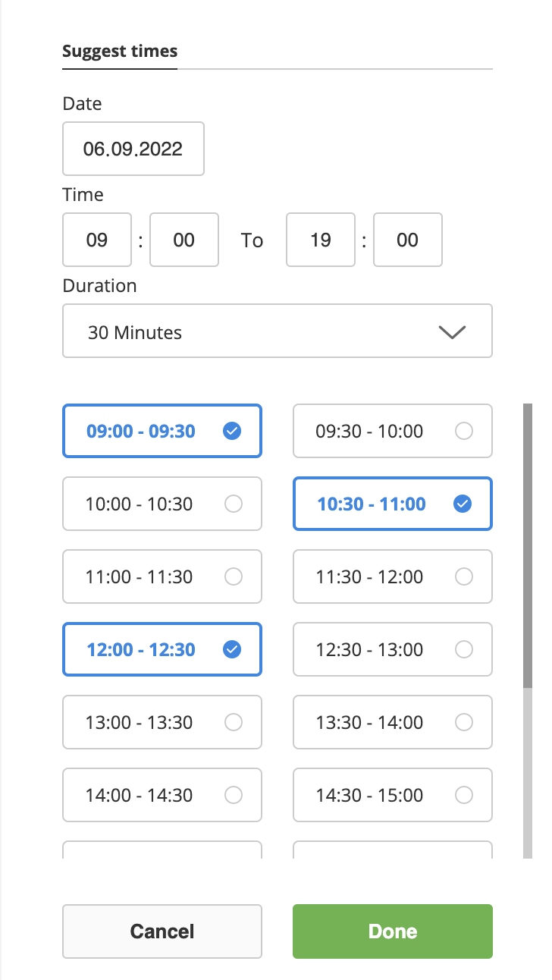Enable the 12:30 - 13:00 slot
The height and width of the screenshot is (980, 552).
(392, 649)
